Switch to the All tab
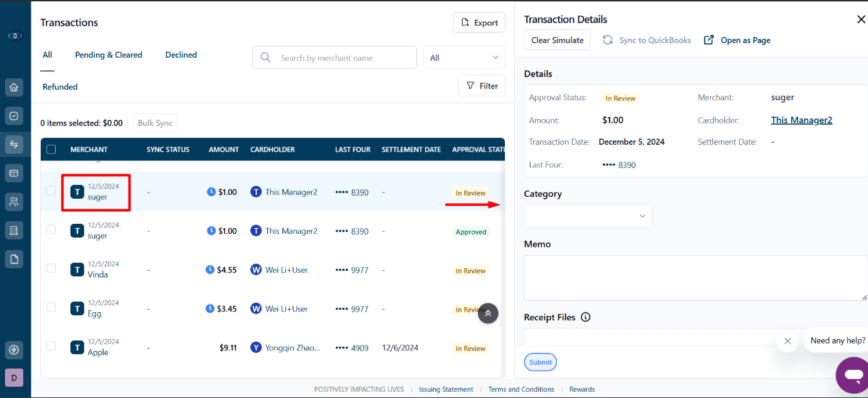 tap(47, 55)
